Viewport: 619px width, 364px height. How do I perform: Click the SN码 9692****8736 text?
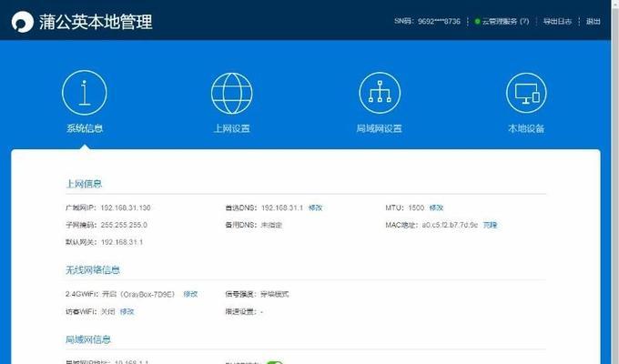tap(427, 21)
